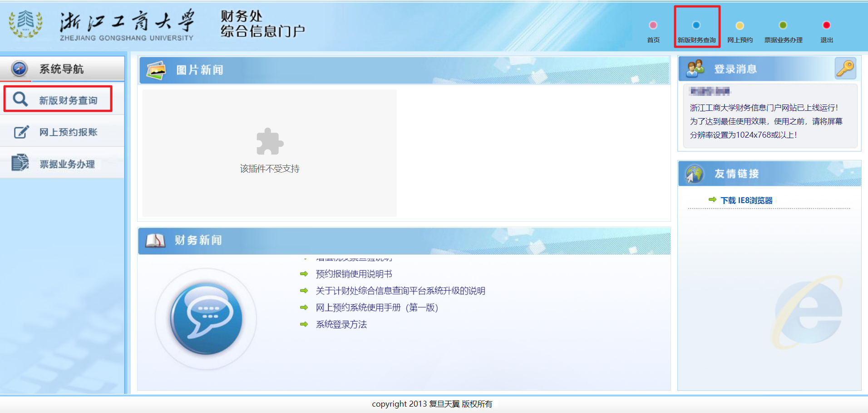Image resolution: width=868 pixels, height=413 pixels.
Task: Click the golden key icon in 登录消息
Action: [845, 69]
